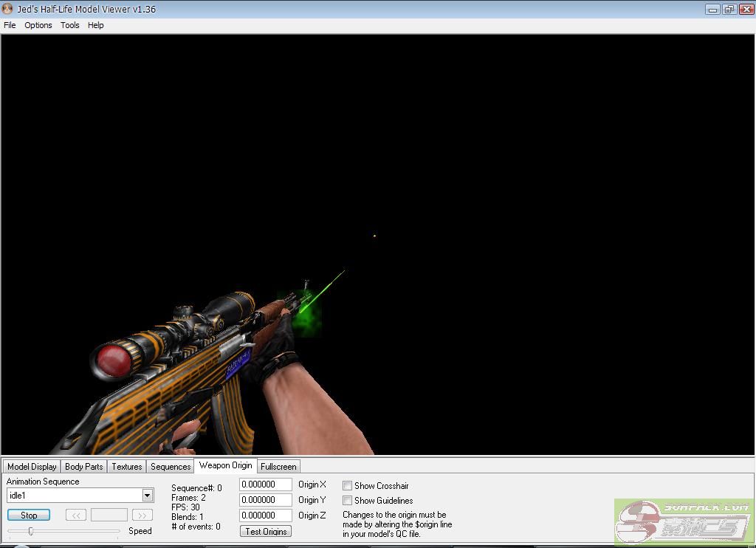
Task: Select the Textures tab
Action: [x=127, y=467]
